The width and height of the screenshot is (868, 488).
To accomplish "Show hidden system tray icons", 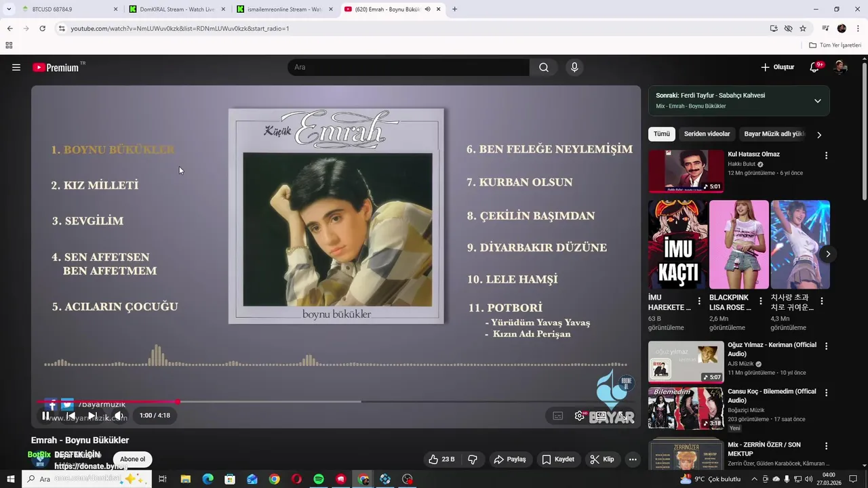I will click(x=754, y=479).
